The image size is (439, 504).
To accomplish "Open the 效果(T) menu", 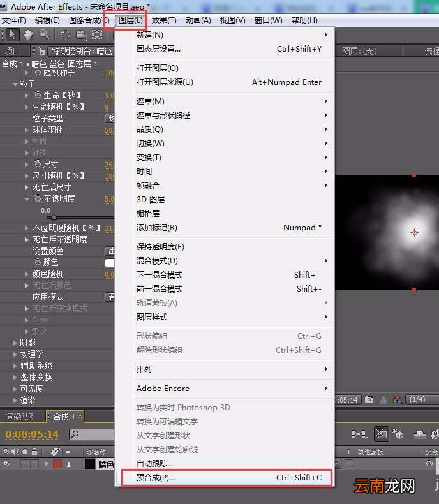I will (164, 20).
